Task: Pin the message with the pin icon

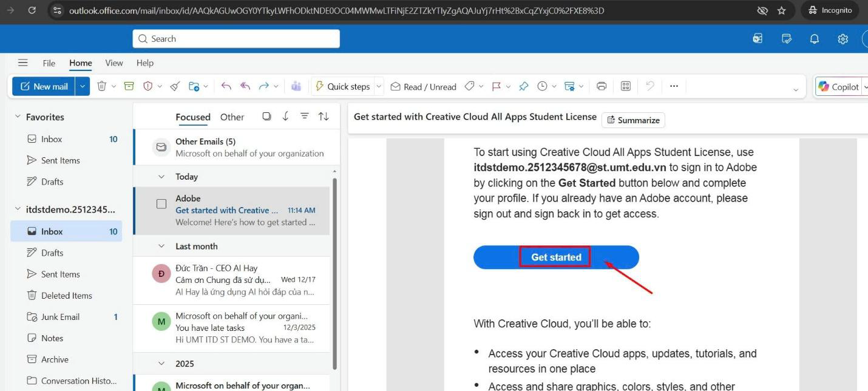Action: (x=523, y=86)
